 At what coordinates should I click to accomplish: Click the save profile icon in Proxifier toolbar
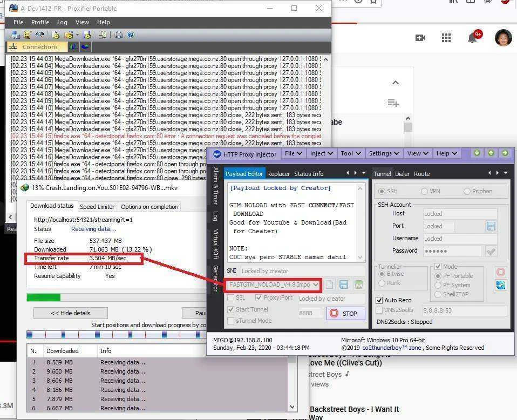[87, 35]
